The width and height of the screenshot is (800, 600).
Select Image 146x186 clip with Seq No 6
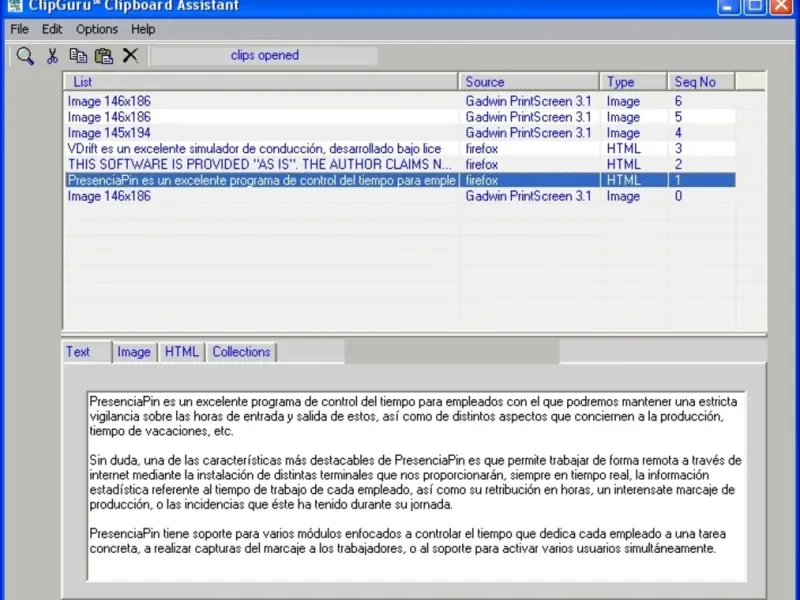[401, 101]
